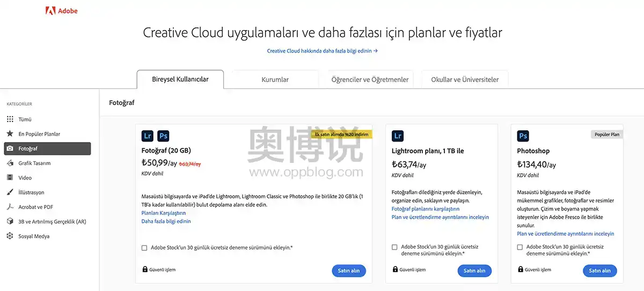Click the lock icon in Fotoğraf (20 GB) card
644x291 pixels.
tap(145, 270)
